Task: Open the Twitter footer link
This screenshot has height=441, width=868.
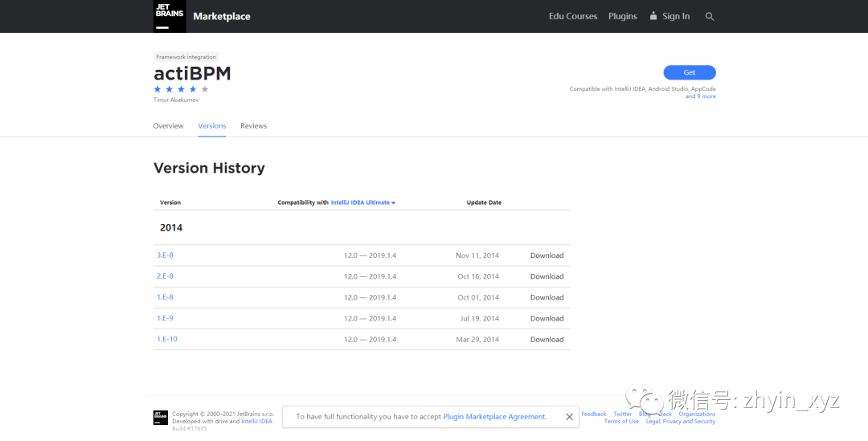Action: click(622, 414)
